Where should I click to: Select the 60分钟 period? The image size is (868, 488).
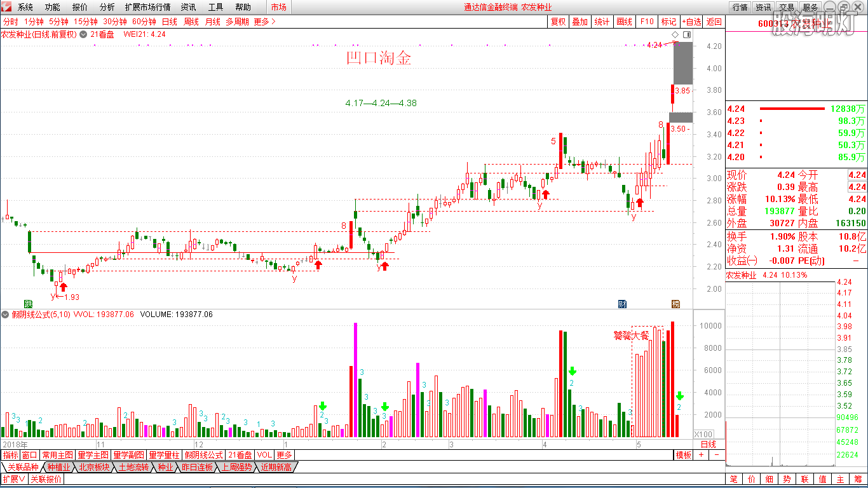pyautogui.click(x=144, y=22)
